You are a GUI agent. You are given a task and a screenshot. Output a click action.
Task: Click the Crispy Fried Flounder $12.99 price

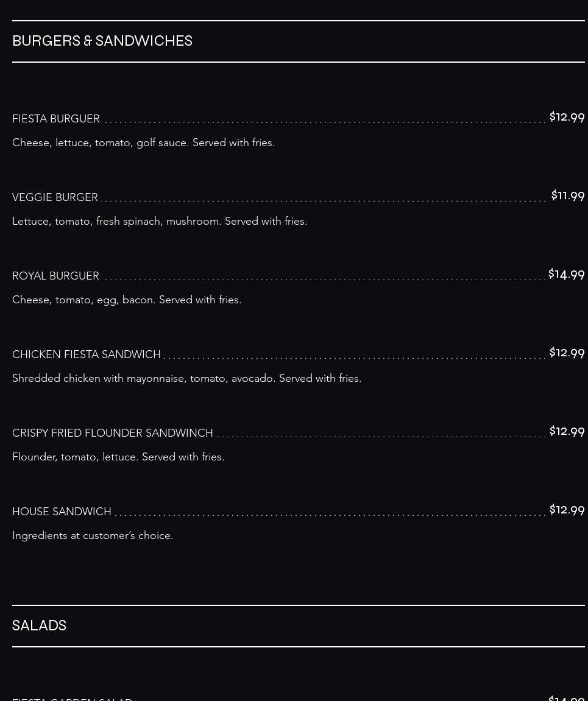coord(567,431)
